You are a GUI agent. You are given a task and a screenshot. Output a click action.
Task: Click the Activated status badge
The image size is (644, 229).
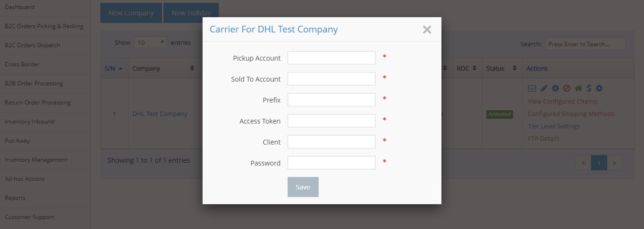[500, 114]
